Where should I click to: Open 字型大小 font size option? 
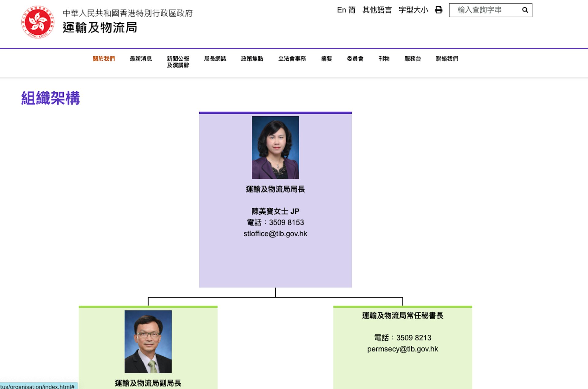pos(413,10)
